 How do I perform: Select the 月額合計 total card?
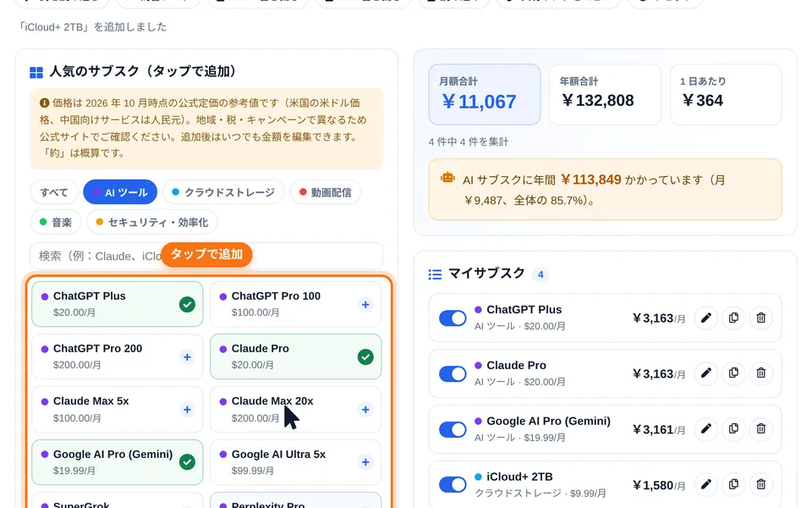pyautogui.click(x=485, y=94)
